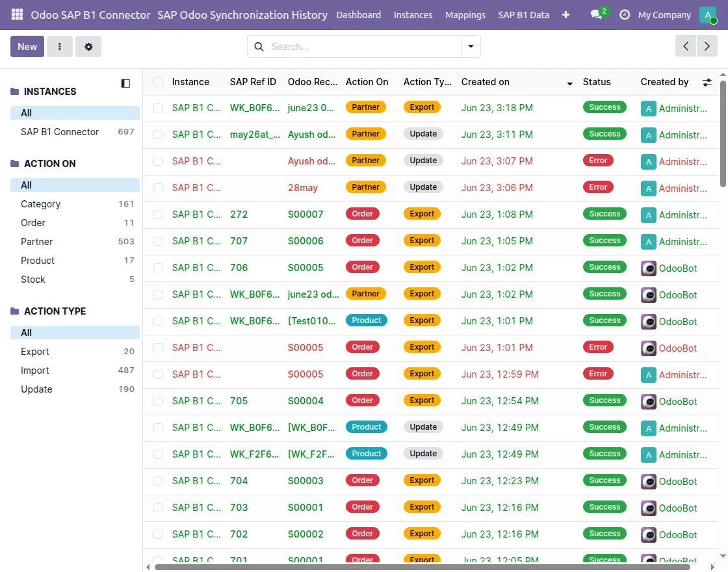Open the optional columns adjust icon
The image size is (728, 572).
pyautogui.click(x=707, y=82)
